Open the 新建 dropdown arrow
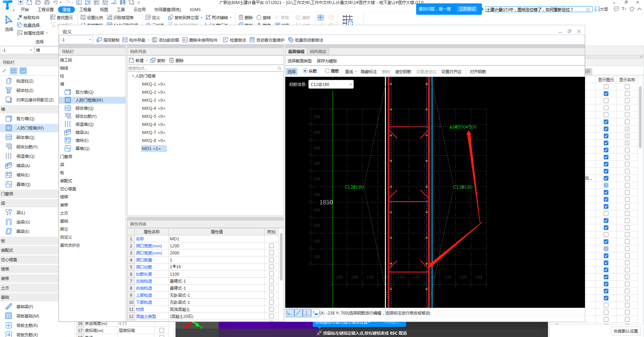644x337 pixels. pos(147,60)
